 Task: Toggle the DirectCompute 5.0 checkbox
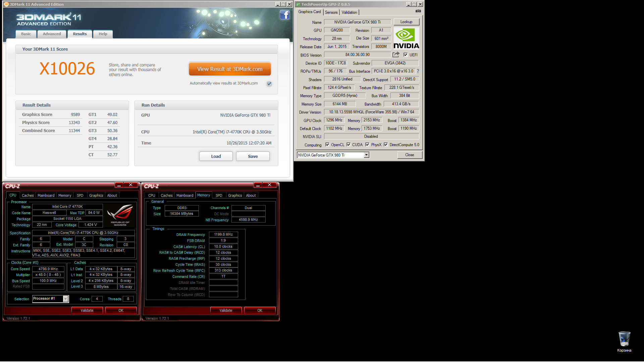(386, 145)
